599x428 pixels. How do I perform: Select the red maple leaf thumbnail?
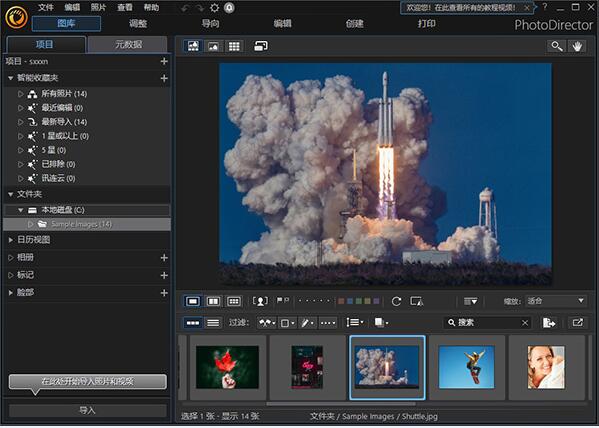[x=227, y=367]
